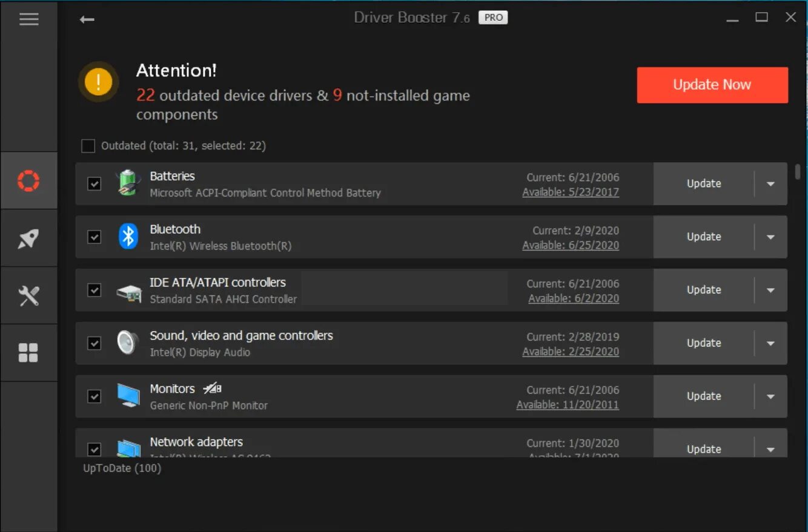Click Microsoft ACPI-Compliant Control Method Battery text
Viewport: 808px width, 532px height.
click(x=265, y=193)
